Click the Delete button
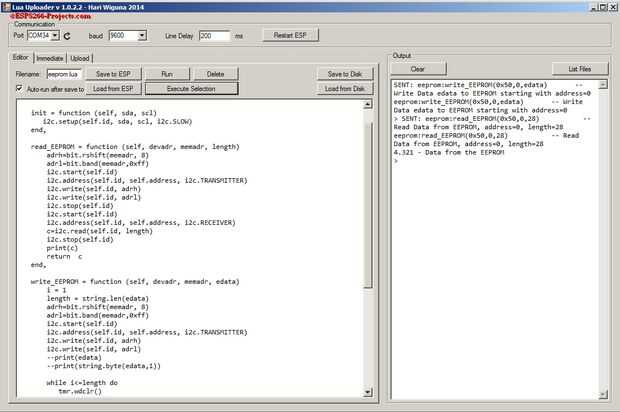 click(x=215, y=74)
